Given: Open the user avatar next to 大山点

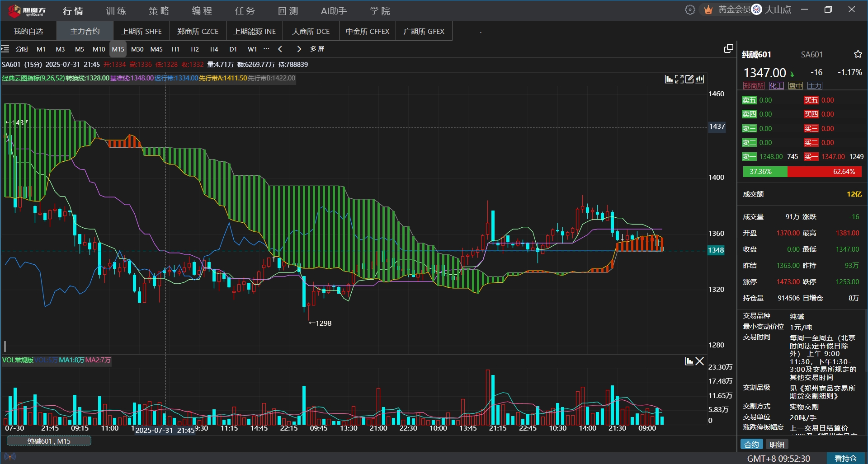Looking at the screenshot, I should 757,9.
